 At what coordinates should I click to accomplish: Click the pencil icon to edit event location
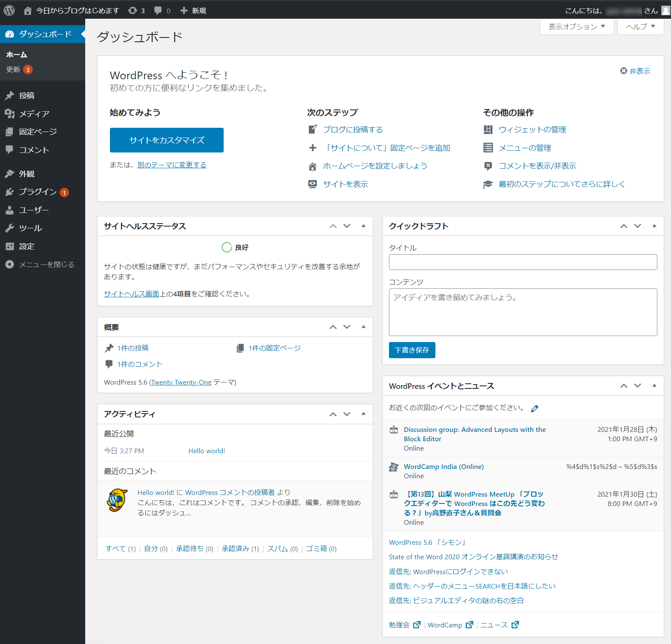click(x=535, y=408)
